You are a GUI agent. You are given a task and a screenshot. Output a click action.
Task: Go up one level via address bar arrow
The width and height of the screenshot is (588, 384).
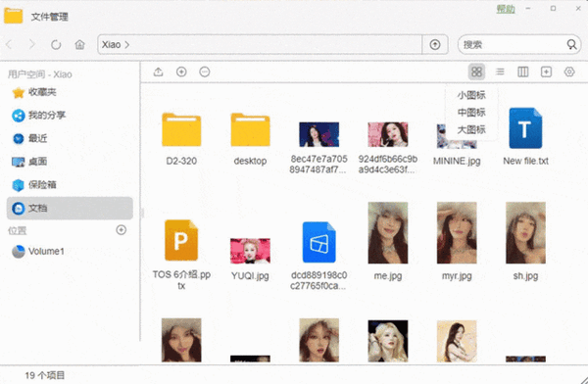[x=435, y=45]
